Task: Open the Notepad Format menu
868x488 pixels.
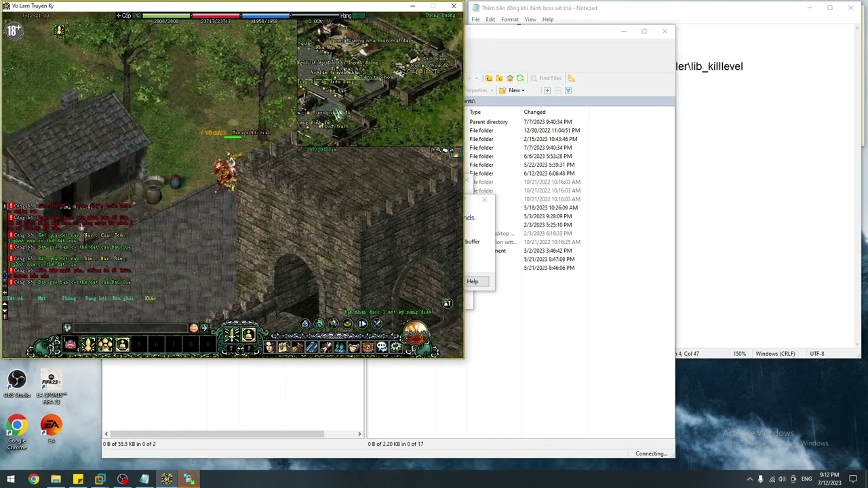Action: click(x=510, y=20)
